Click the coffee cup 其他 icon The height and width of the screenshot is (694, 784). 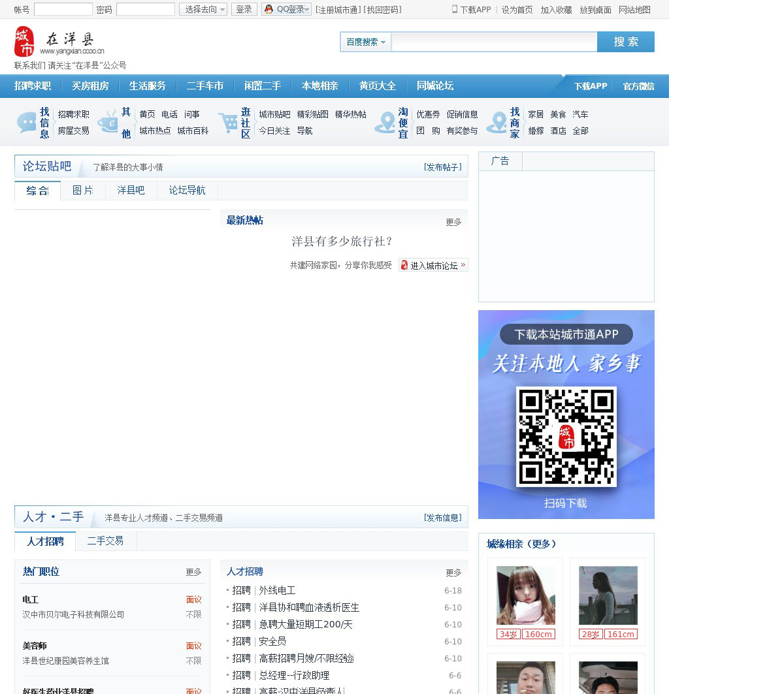pos(107,122)
